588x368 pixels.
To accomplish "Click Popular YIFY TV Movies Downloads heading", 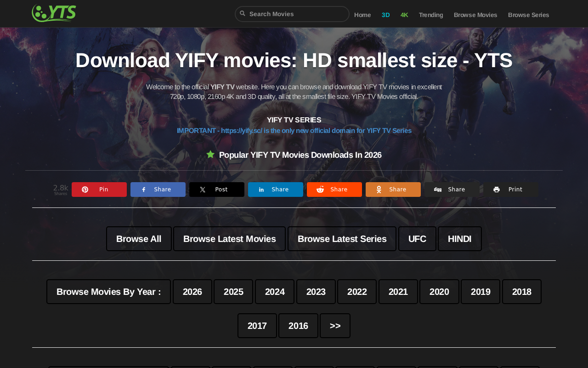I will point(300,155).
